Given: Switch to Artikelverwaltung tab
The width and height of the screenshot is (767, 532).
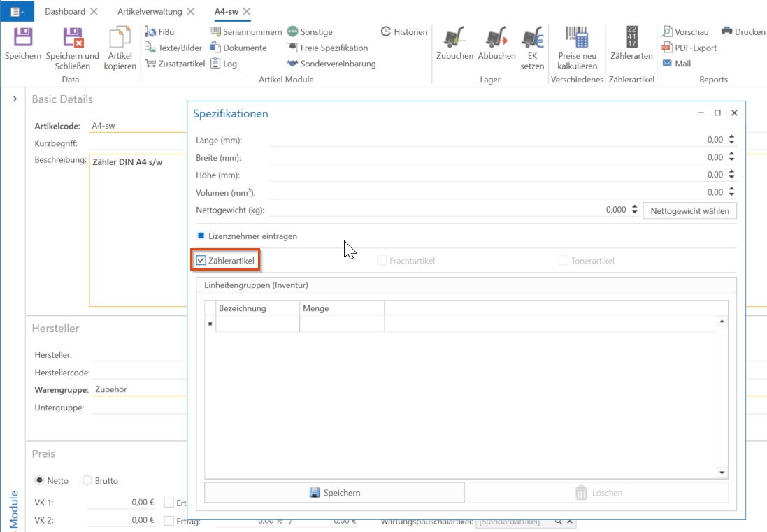Looking at the screenshot, I should [x=150, y=12].
